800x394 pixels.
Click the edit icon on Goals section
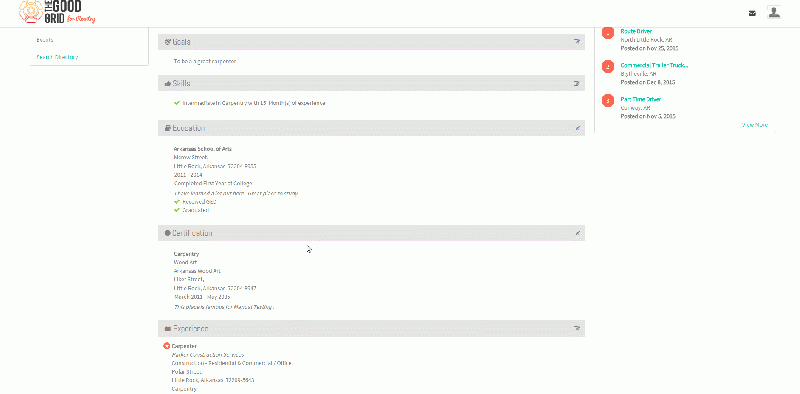(577, 41)
